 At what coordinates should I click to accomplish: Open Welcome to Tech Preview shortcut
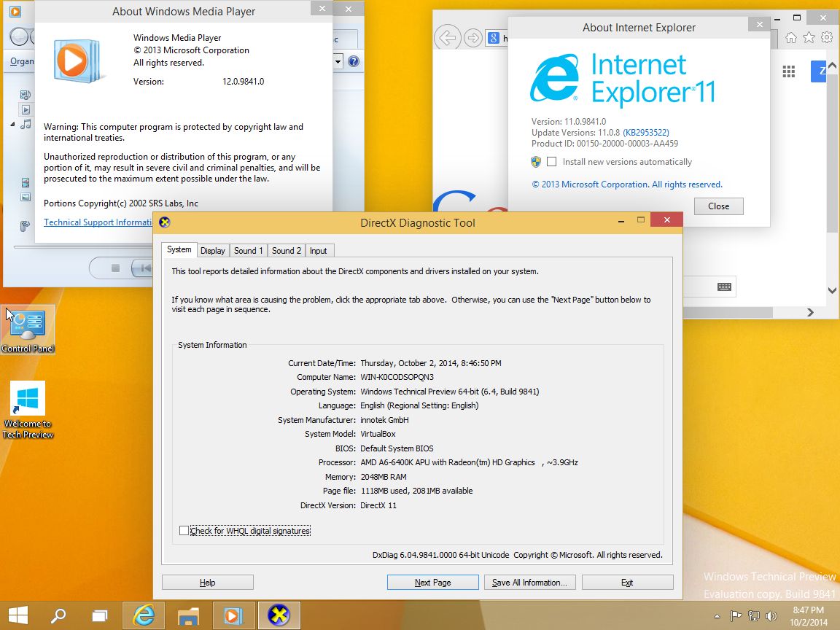tap(28, 410)
